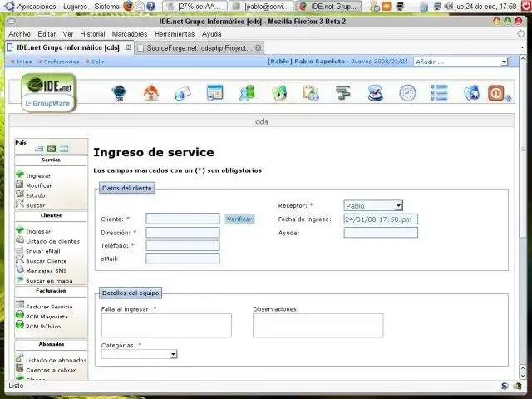Click PCM Mayorista link
This screenshot has height=399, width=532.
tap(47, 317)
